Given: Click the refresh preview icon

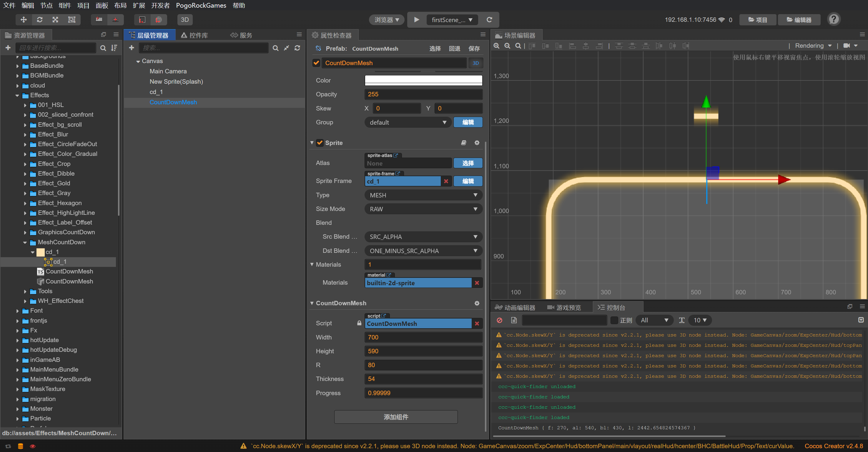Looking at the screenshot, I should tap(489, 19).
